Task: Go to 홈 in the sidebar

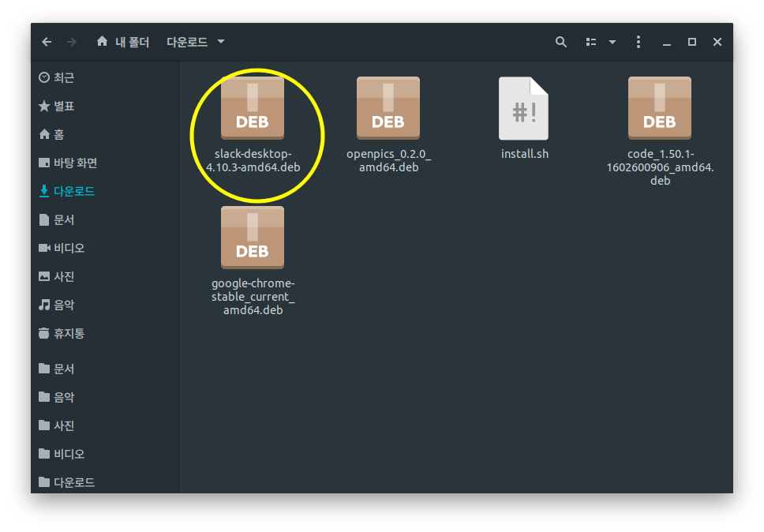Action: pos(59,134)
